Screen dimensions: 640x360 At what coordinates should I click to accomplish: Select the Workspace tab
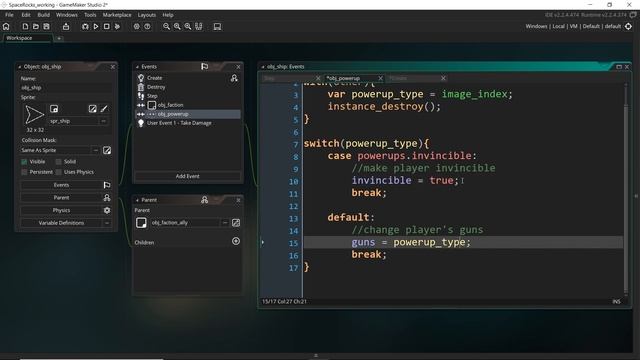28,38
